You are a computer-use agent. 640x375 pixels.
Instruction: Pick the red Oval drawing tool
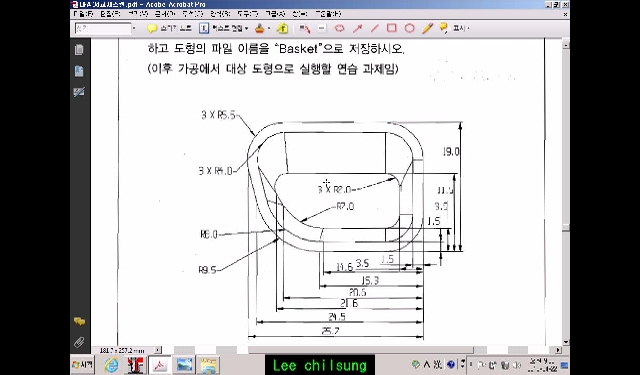409,28
